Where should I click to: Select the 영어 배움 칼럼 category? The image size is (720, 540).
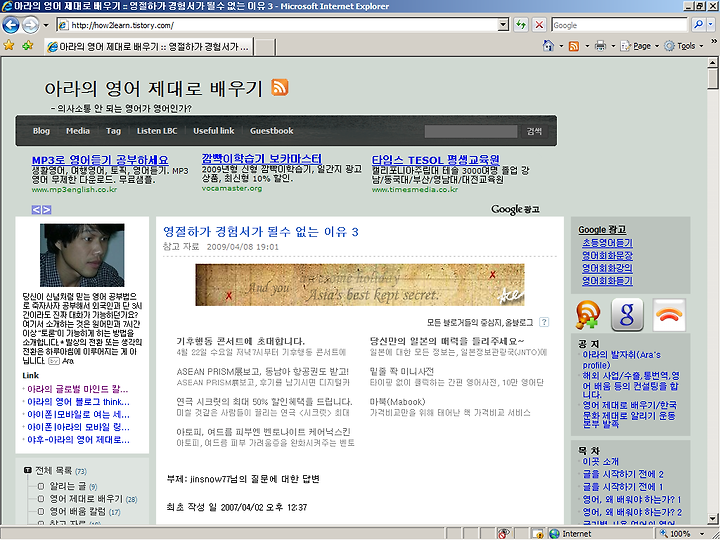tap(85, 511)
